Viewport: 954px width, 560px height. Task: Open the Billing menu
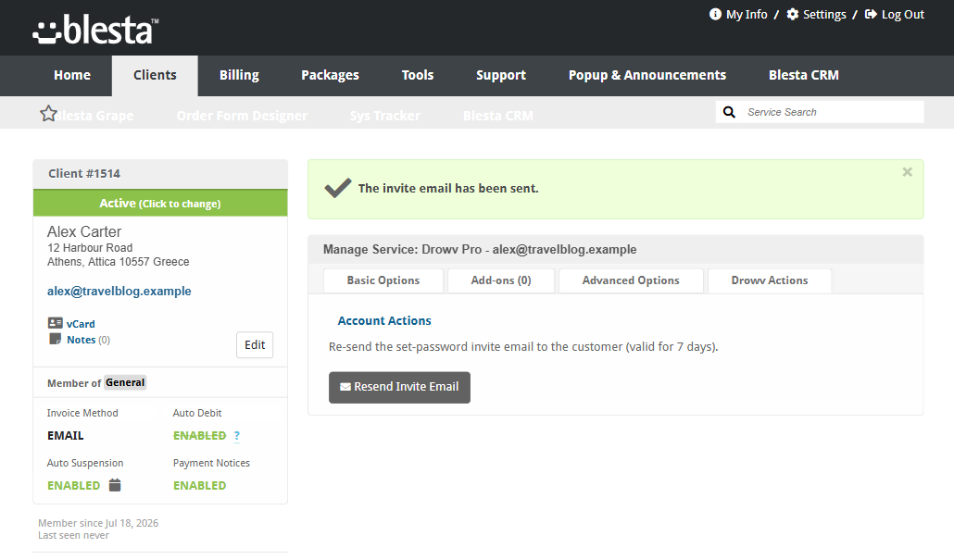click(239, 75)
